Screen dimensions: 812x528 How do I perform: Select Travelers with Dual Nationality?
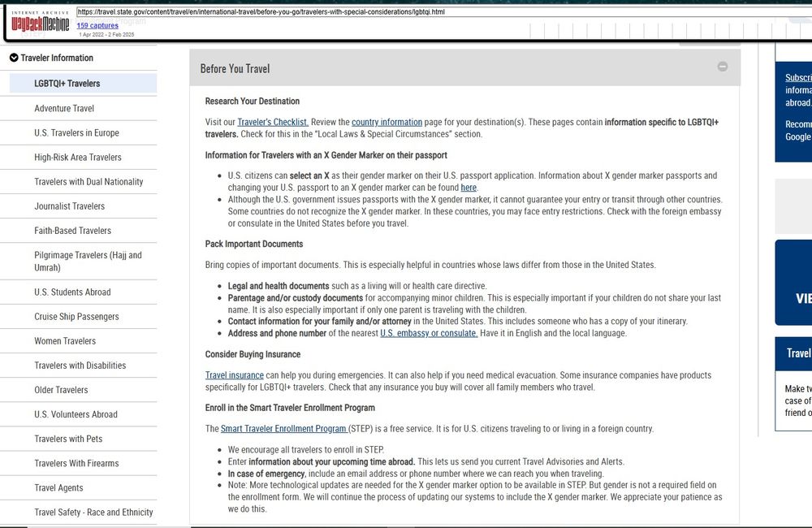tap(89, 181)
